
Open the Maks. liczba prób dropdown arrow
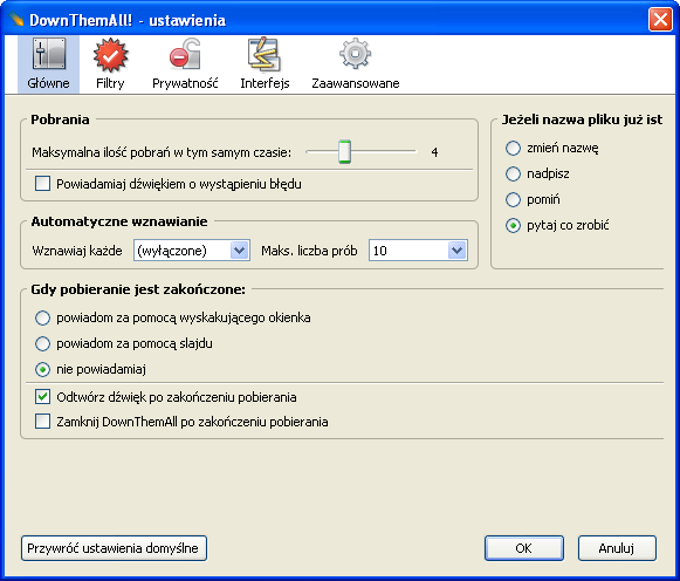pyautogui.click(x=457, y=250)
